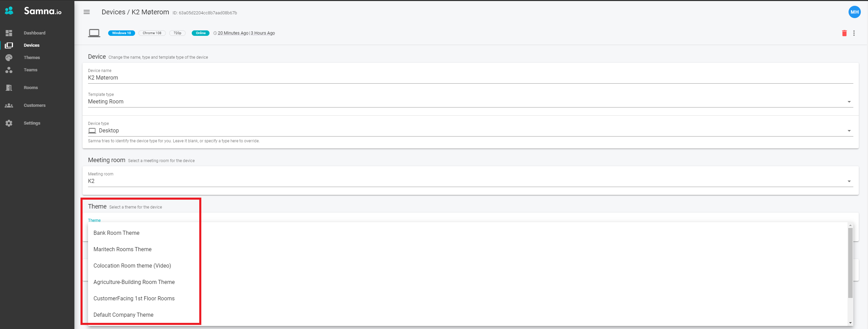
Task: Click the Device name input field
Action: pos(471,78)
